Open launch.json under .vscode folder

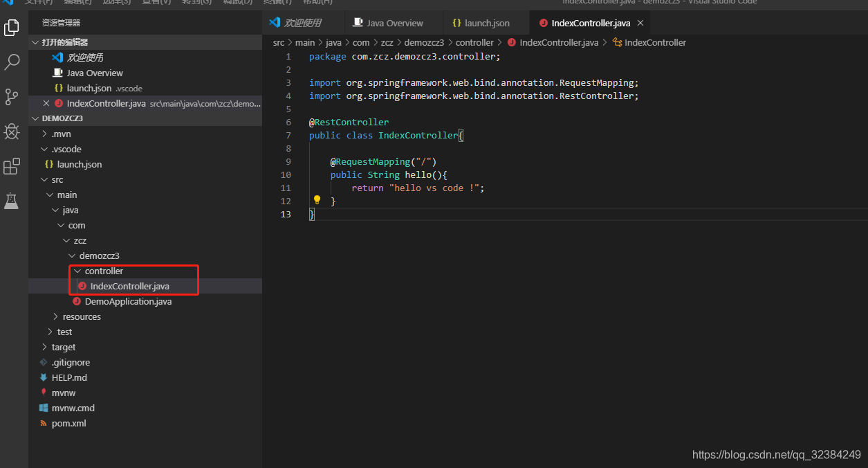(145, 164)
